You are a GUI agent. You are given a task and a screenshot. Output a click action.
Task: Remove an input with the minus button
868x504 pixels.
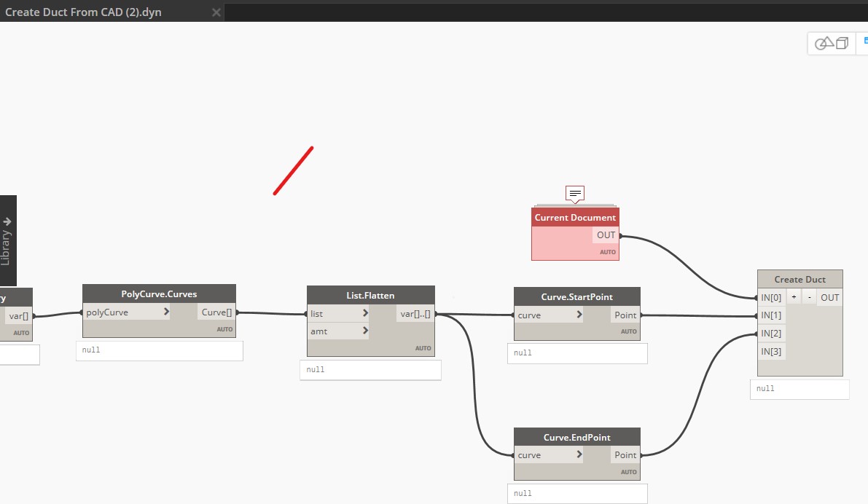pyautogui.click(x=809, y=297)
